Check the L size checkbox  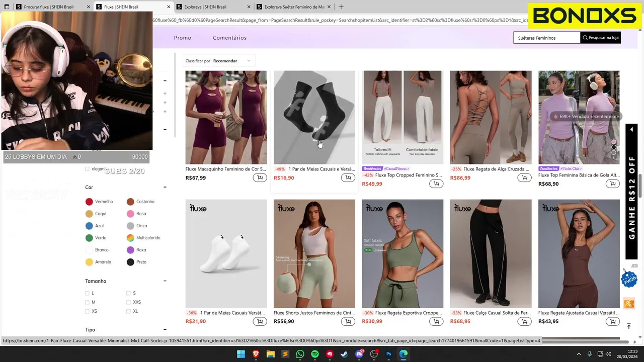point(87,293)
